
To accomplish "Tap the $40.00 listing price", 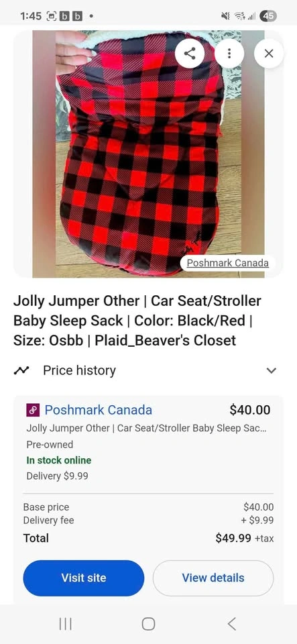I will [250, 410].
